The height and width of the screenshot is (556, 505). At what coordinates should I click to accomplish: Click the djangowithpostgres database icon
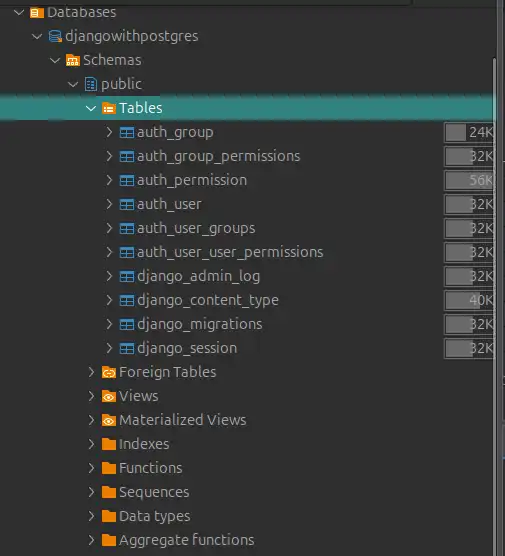click(55, 36)
